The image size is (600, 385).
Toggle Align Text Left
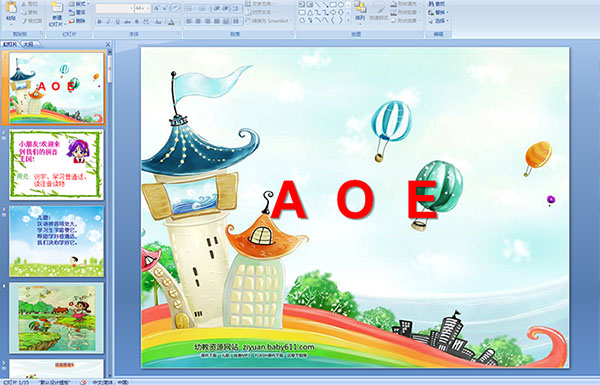click(189, 21)
